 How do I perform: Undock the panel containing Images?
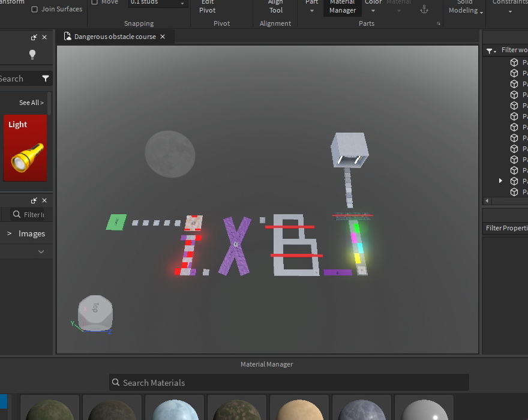pos(34,201)
